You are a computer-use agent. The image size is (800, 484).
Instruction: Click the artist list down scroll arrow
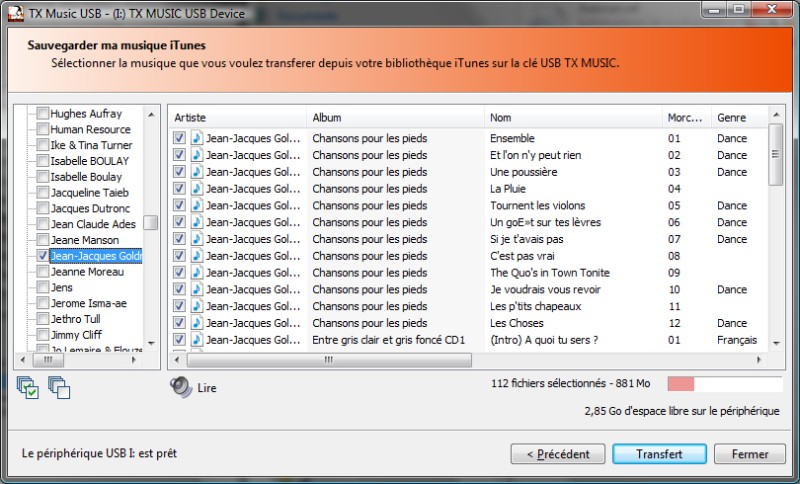pyautogui.click(x=151, y=343)
